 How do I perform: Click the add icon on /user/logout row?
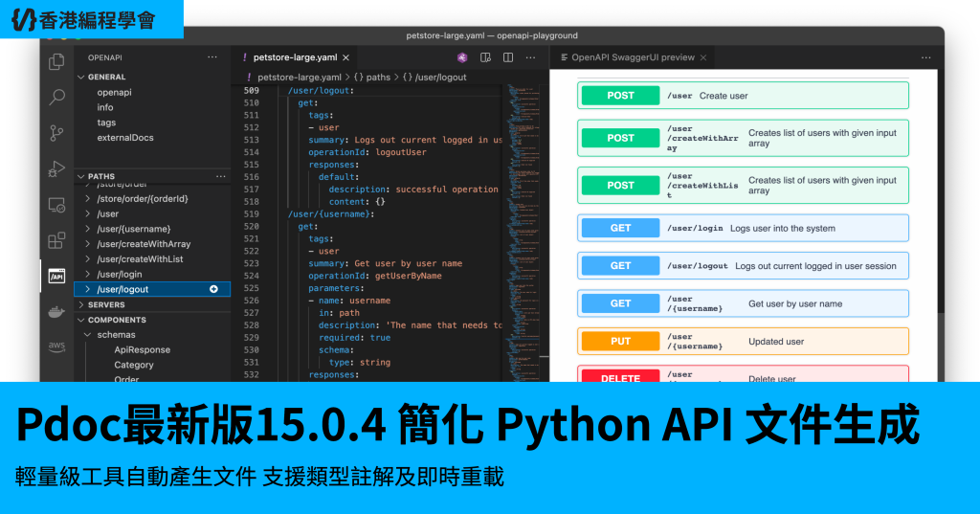pyautogui.click(x=213, y=289)
